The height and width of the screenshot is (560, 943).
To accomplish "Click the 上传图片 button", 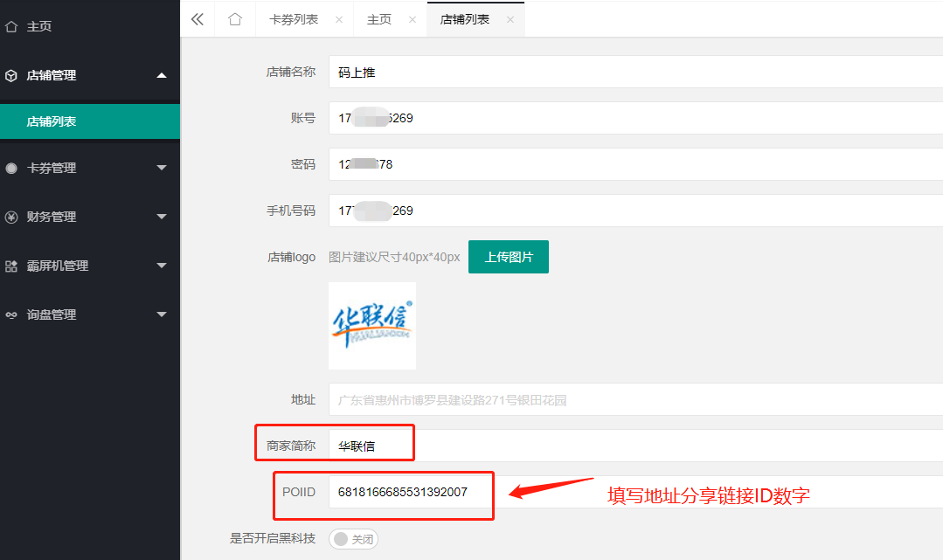I will coord(509,257).
